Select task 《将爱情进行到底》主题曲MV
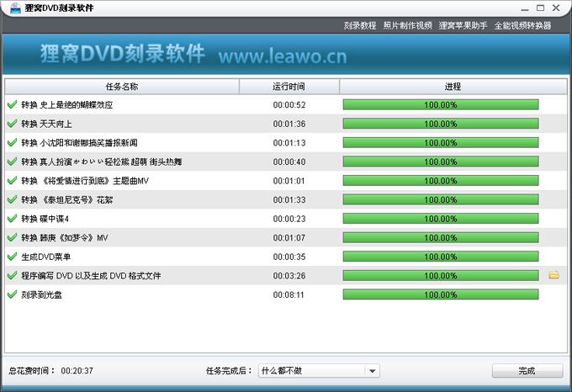 tap(85, 181)
